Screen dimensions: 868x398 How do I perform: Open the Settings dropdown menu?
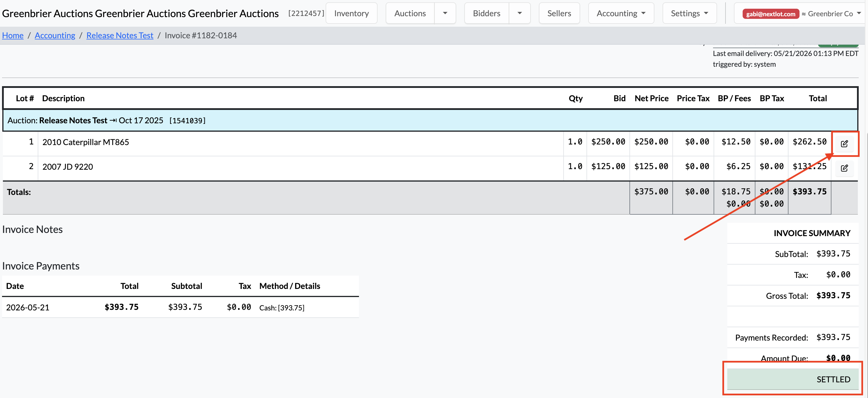[x=689, y=13]
